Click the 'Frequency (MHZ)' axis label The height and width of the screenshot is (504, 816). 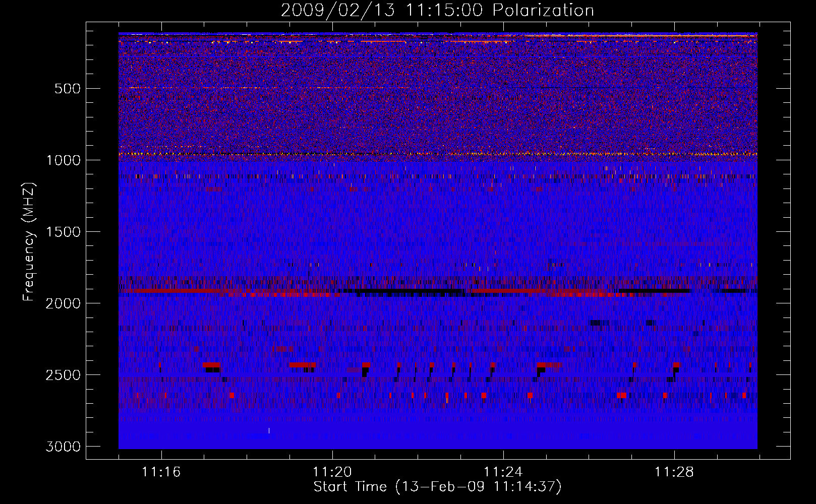click(29, 242)
